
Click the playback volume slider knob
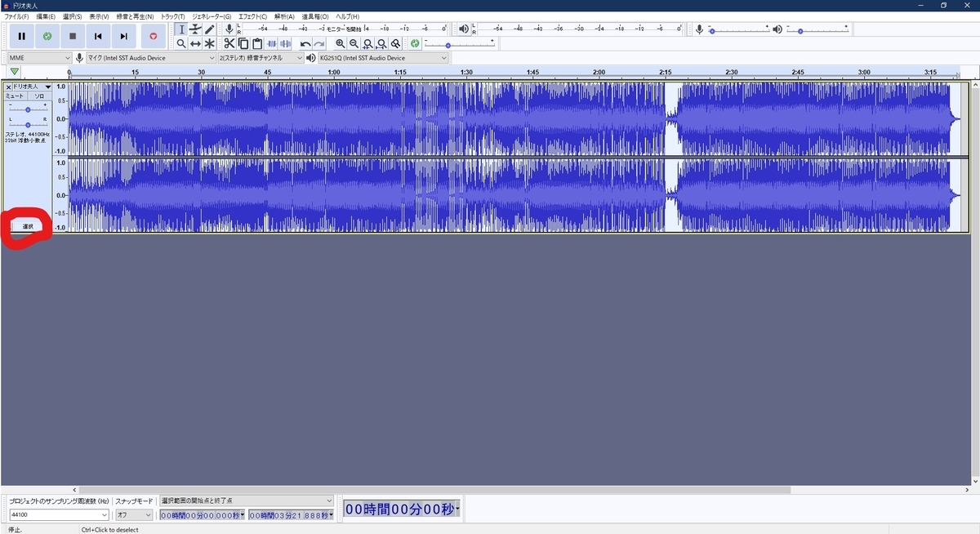click(800, 31)
